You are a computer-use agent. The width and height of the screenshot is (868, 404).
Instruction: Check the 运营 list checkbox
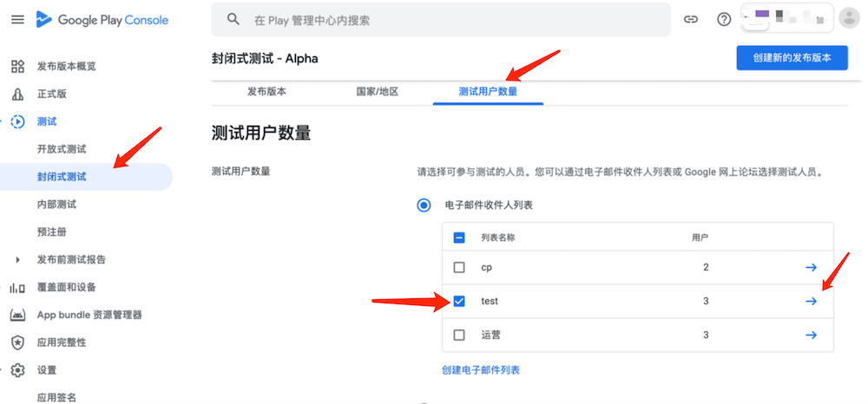[x=459, y=335]
